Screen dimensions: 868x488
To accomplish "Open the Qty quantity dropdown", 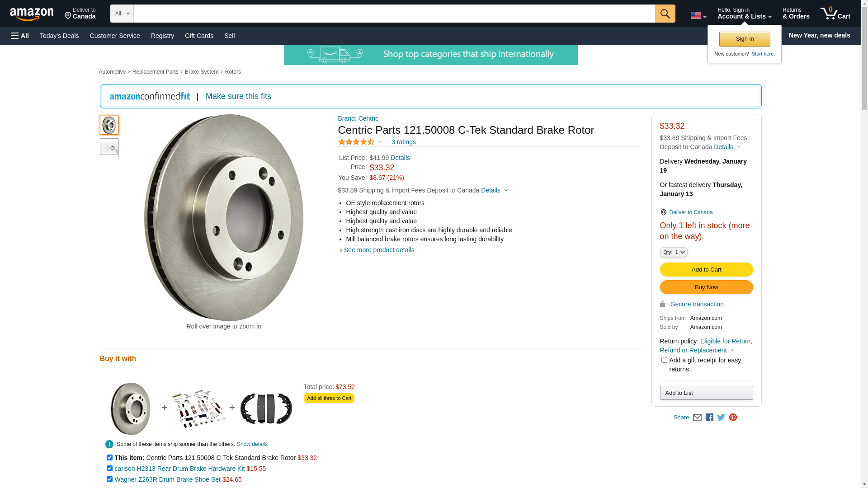I will [674, 252].
